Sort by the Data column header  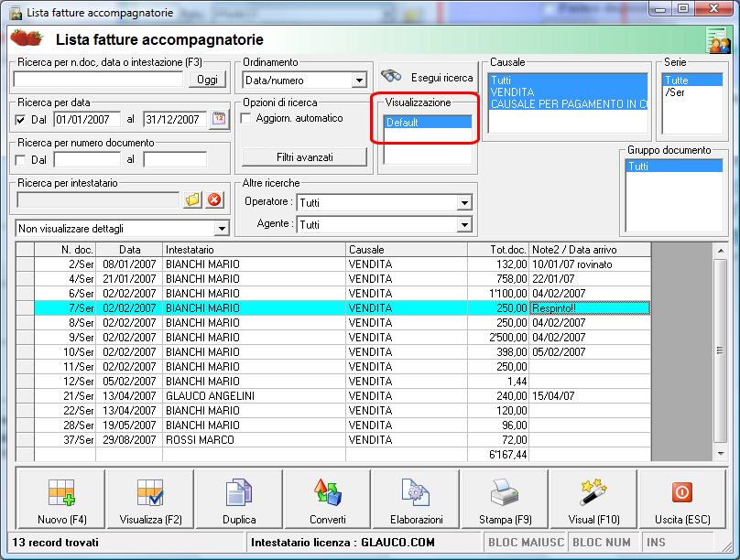click(x=129, y=250)
